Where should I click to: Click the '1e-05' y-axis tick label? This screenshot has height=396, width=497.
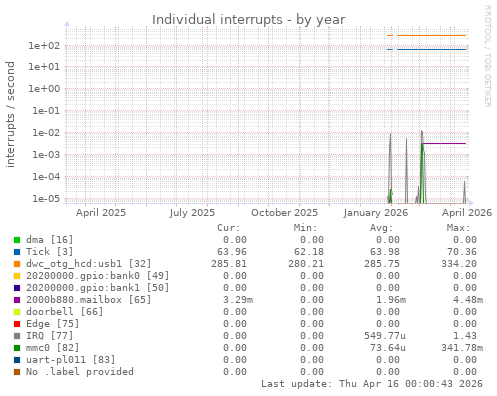(46, 199)
